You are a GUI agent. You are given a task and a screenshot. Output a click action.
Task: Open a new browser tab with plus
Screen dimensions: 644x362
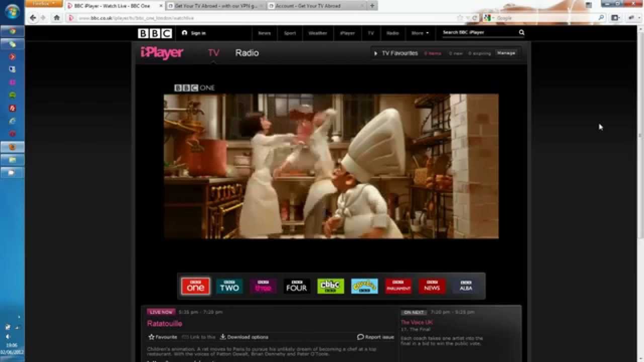372,6
